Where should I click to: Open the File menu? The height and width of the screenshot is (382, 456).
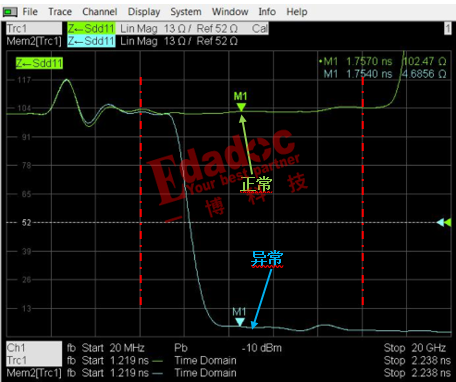tap(30, 12)
